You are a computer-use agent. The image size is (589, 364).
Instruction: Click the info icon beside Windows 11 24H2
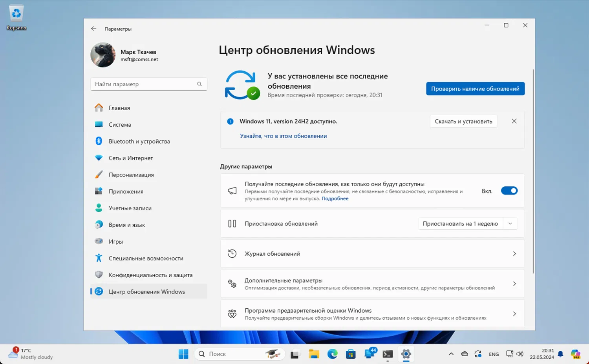230,122
